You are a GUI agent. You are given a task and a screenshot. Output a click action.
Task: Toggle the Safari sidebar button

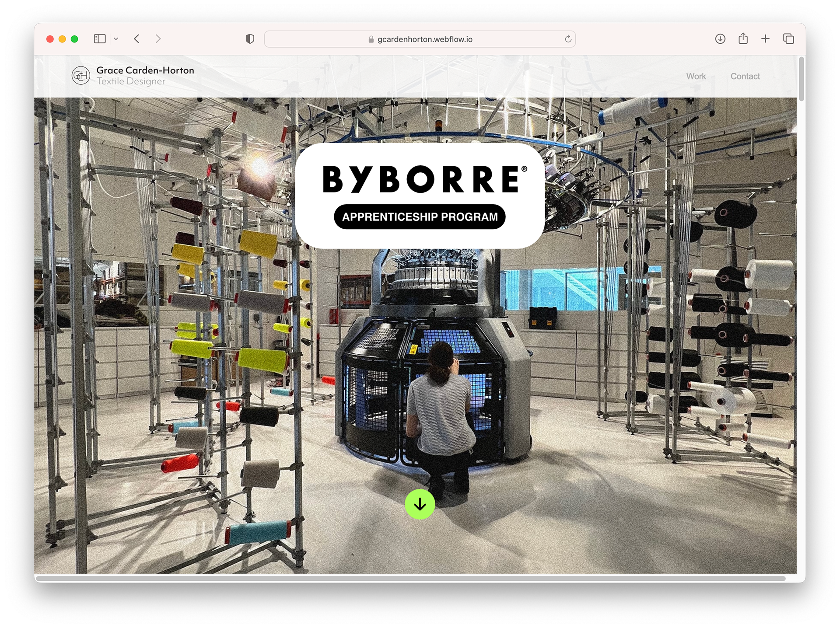100,39
